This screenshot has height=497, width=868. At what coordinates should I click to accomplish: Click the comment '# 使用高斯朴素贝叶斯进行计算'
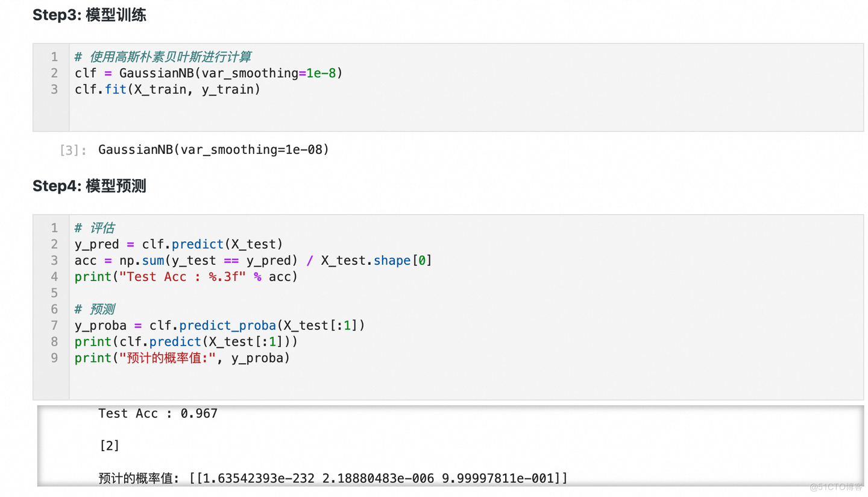click(163, 57)
